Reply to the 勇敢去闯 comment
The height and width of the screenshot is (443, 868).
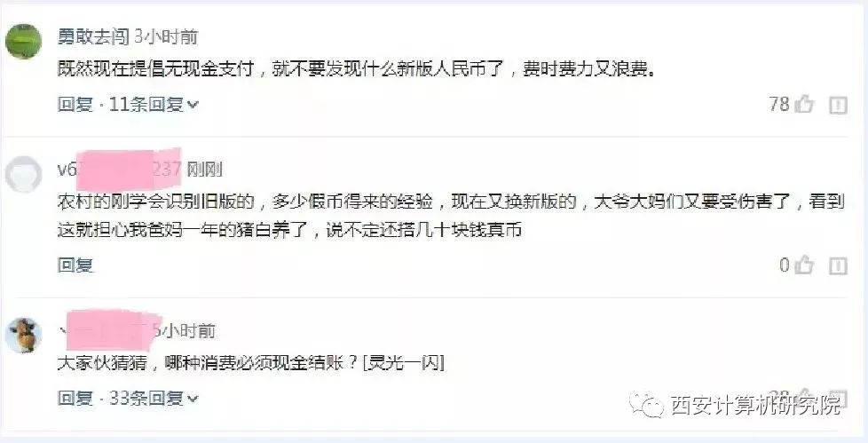coord(75,104)
